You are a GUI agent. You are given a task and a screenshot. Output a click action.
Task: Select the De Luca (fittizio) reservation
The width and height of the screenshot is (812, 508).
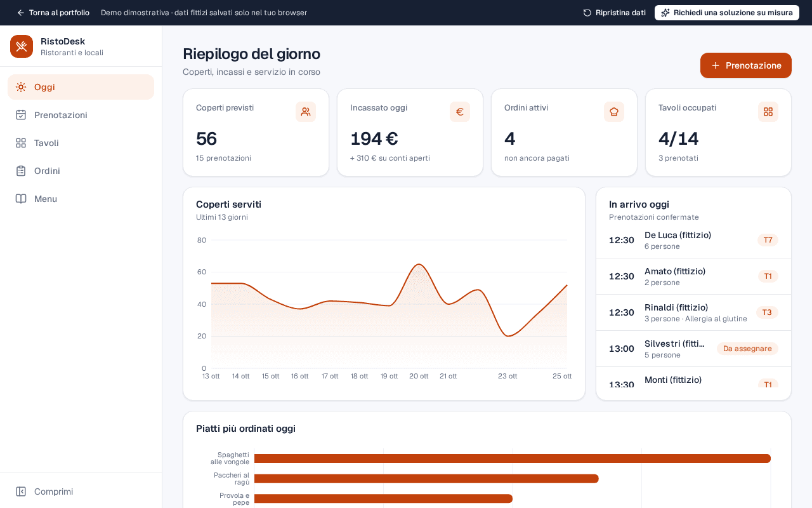pos(693,240)
